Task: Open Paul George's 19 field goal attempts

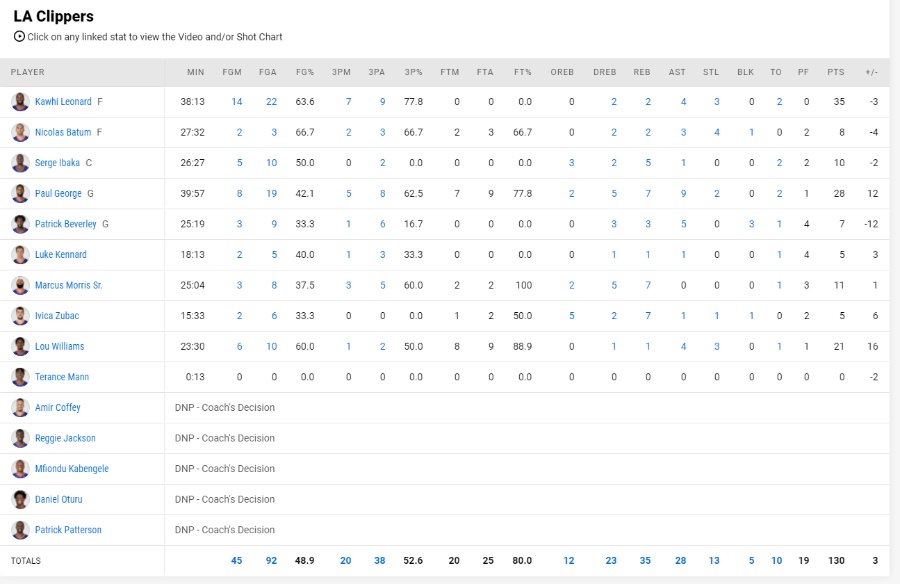Action: point(271,194)
